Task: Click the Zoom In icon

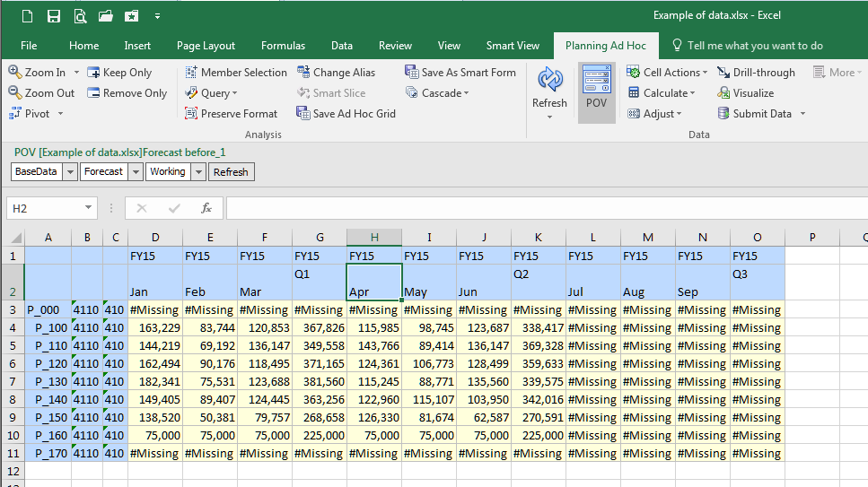Action: tap(15, 73)
